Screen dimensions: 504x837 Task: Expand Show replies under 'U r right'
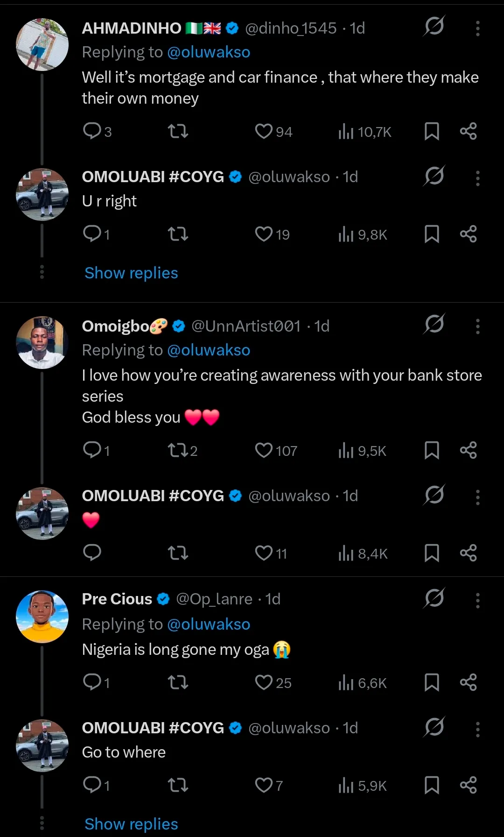coord(131,273)
